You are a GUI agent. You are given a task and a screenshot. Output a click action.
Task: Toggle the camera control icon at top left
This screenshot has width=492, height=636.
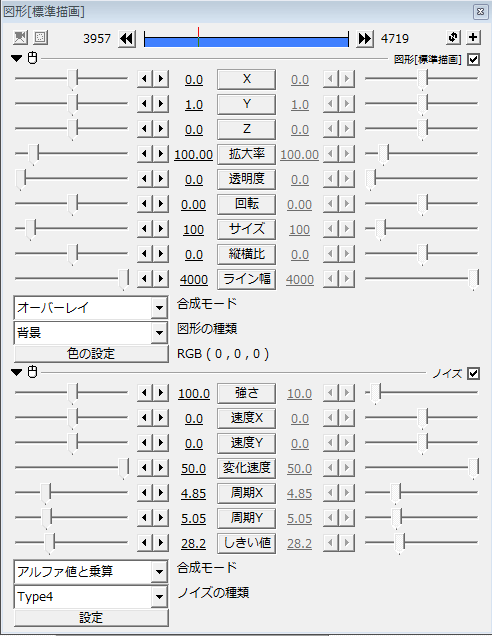tap(20, 38)
